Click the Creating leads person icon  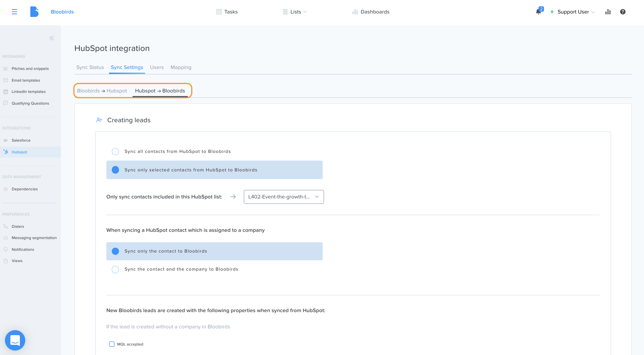pyautogui.click(x=99, y=120)
